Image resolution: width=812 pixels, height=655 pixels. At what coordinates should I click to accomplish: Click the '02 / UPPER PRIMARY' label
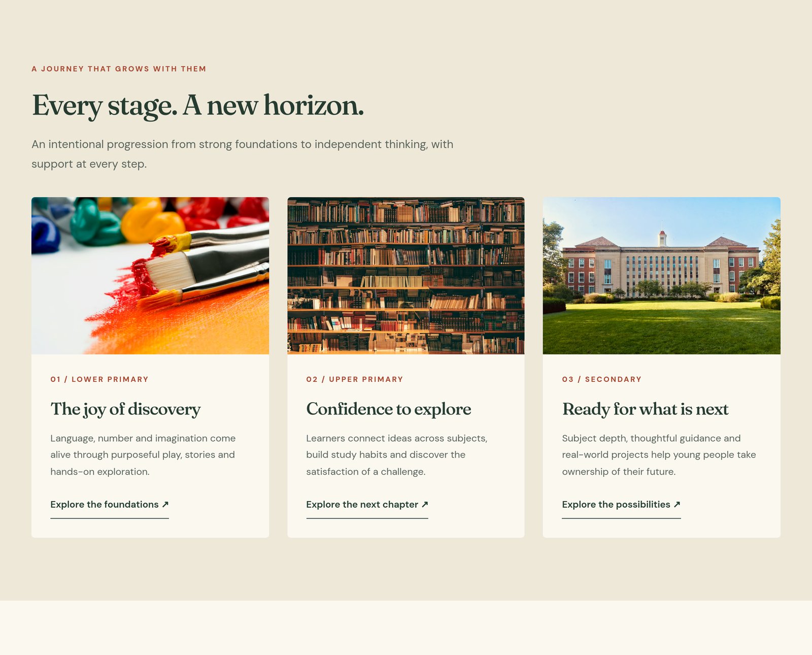(355, 379)
